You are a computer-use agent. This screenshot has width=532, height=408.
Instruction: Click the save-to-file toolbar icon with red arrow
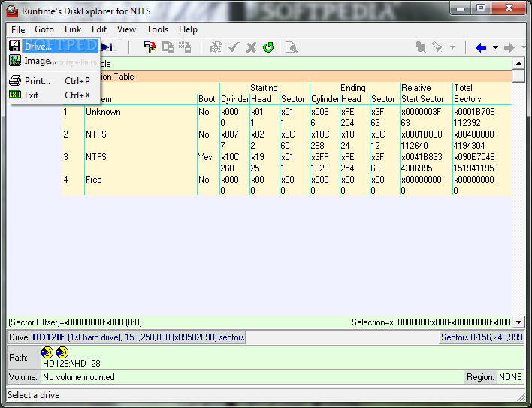coord(150,47)
